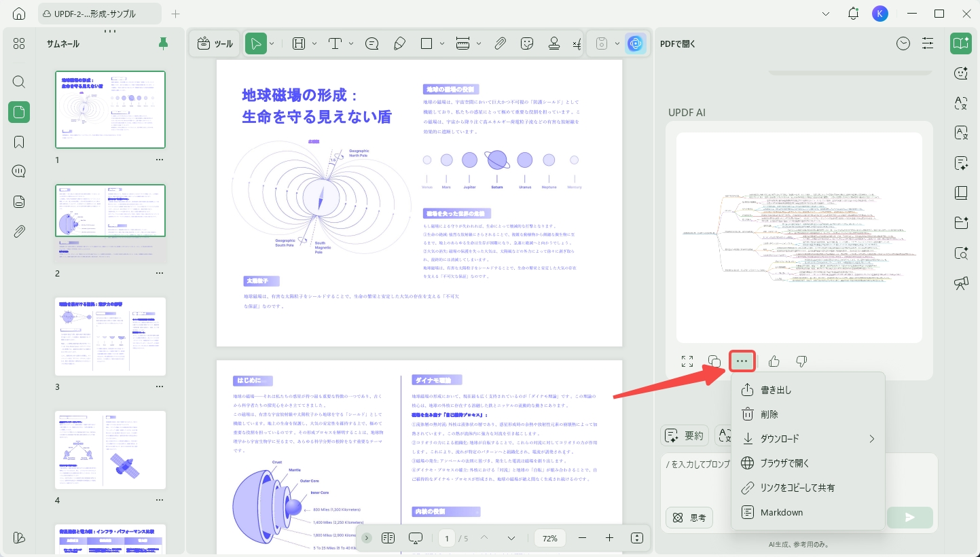Screen dimensions: 980x557
Task: Open the three-dot more options for AI response
Action: (x=742, y=361)
